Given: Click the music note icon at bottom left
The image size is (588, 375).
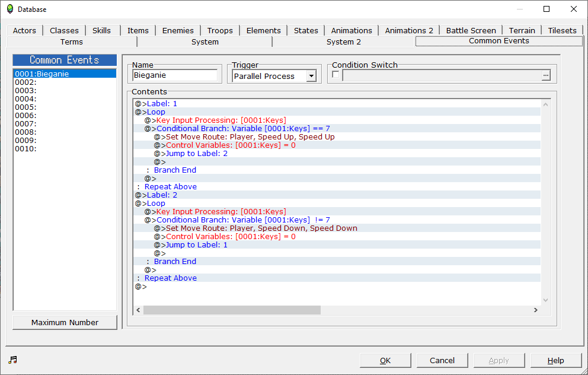Looking at the screenshot, I should (13, 360).
